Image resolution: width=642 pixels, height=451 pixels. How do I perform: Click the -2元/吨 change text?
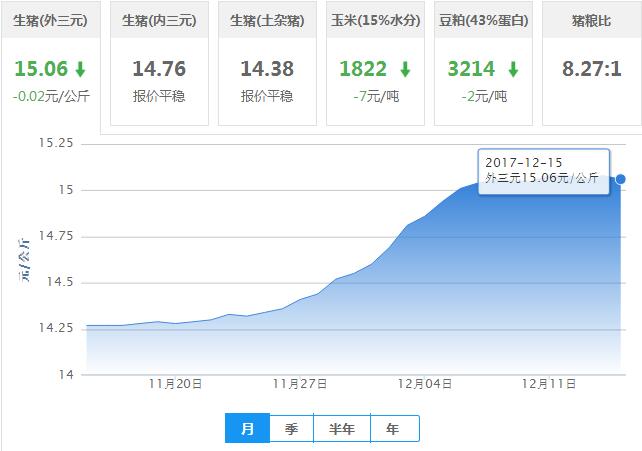484,97
